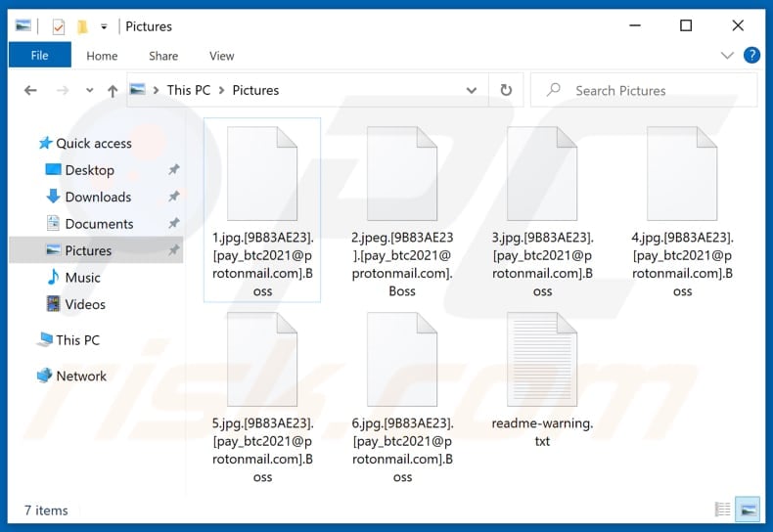Click This PC in the address bar
This screenshot has height=532, width=773.
[x=188, y=90]
